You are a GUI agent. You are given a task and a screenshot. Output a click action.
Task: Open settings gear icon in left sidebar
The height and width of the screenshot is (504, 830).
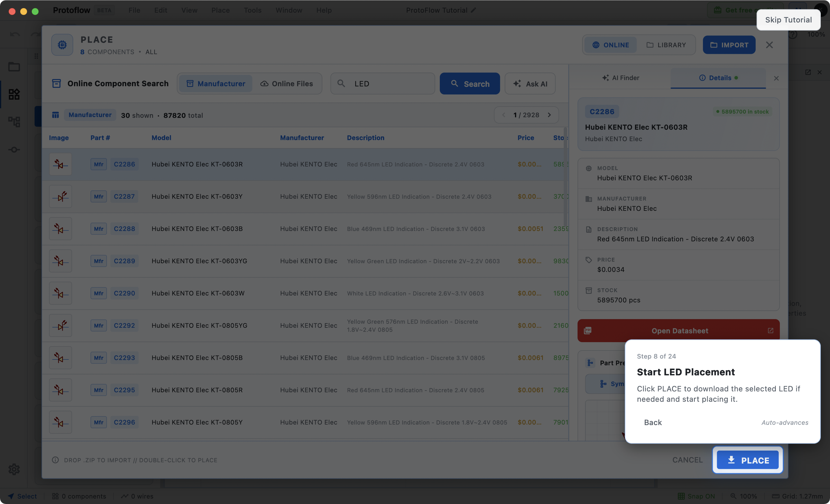coord(14,469)
